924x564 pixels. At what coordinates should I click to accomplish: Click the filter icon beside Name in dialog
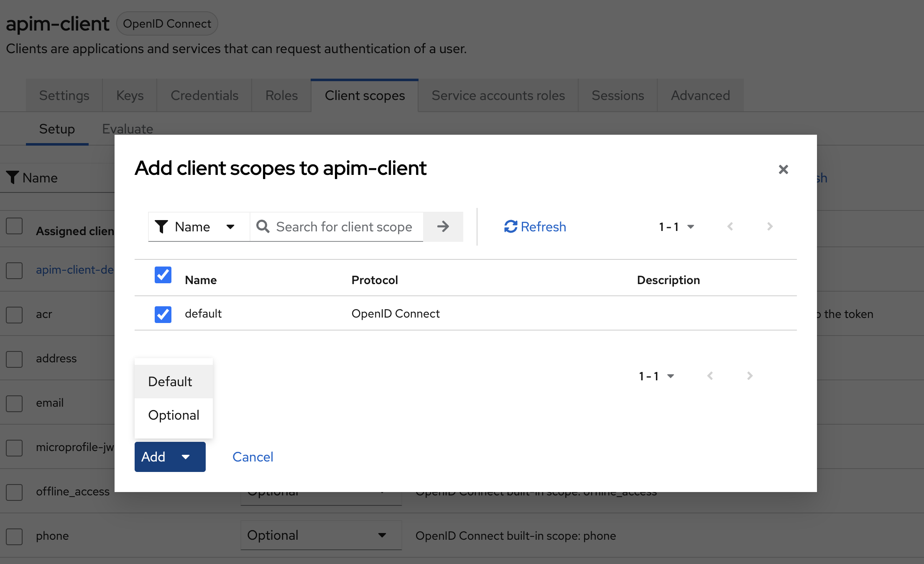pyautogui.click(x=162, y=226)
